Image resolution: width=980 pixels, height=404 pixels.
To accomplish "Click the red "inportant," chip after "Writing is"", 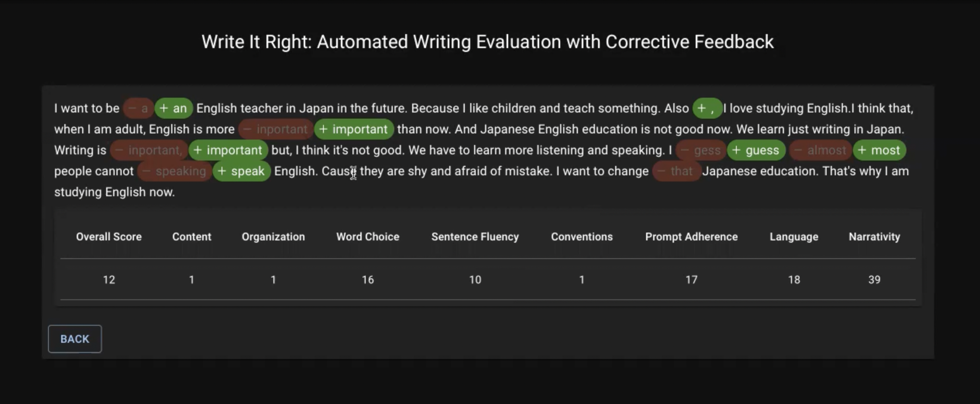I will [x=149, y=150].
